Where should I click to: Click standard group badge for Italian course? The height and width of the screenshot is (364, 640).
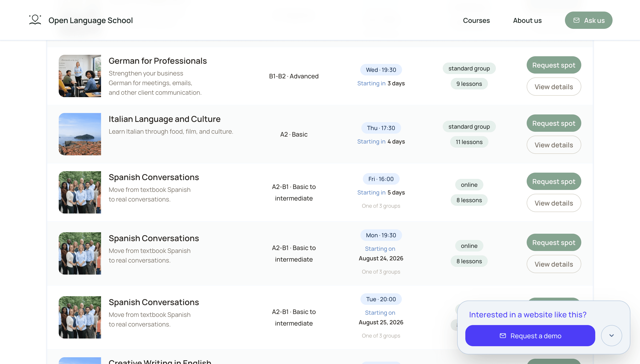pos(469,126)
